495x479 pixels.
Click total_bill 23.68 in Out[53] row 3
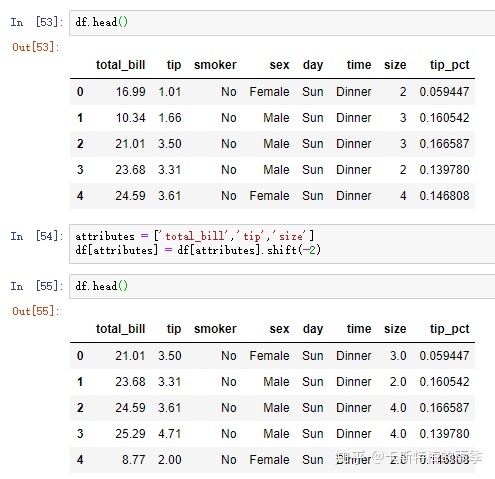pos(131,170)
